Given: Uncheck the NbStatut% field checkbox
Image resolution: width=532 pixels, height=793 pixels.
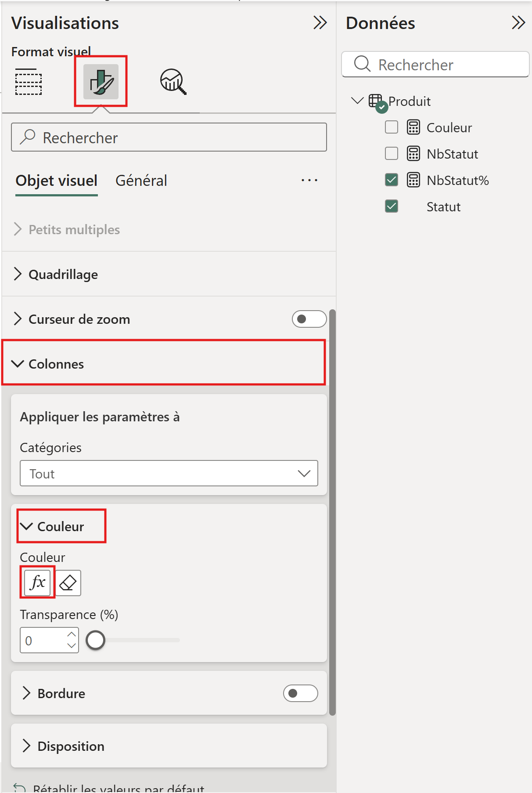Looking at the screenshot, I should tap(392, 180).
